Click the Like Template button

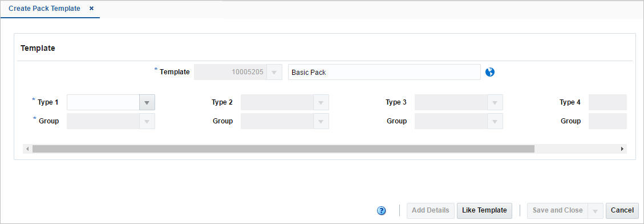484,210
